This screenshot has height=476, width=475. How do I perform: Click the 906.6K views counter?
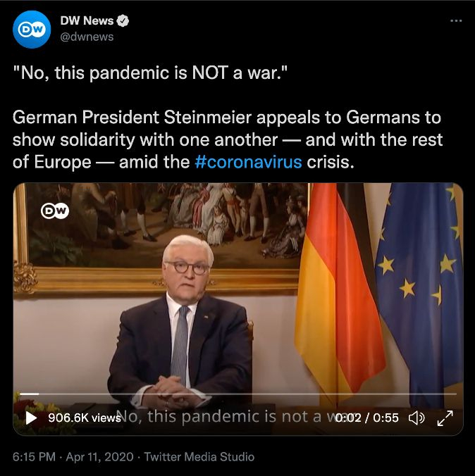85,418
